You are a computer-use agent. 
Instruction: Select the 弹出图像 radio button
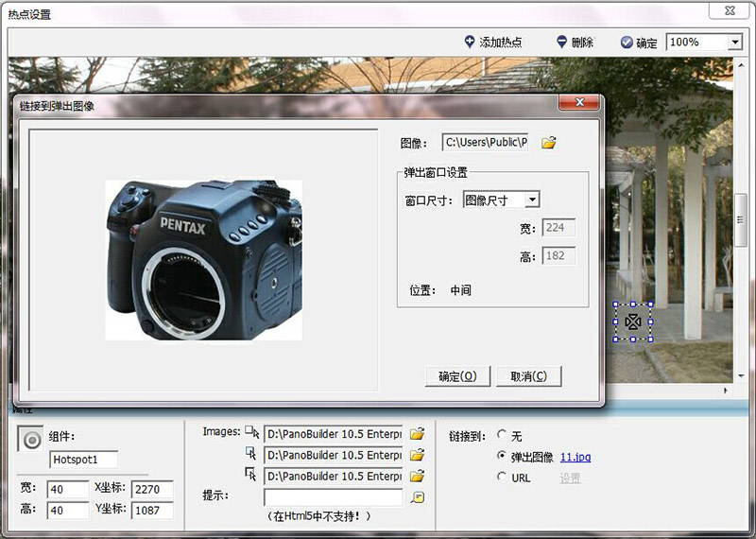(502, 456)
